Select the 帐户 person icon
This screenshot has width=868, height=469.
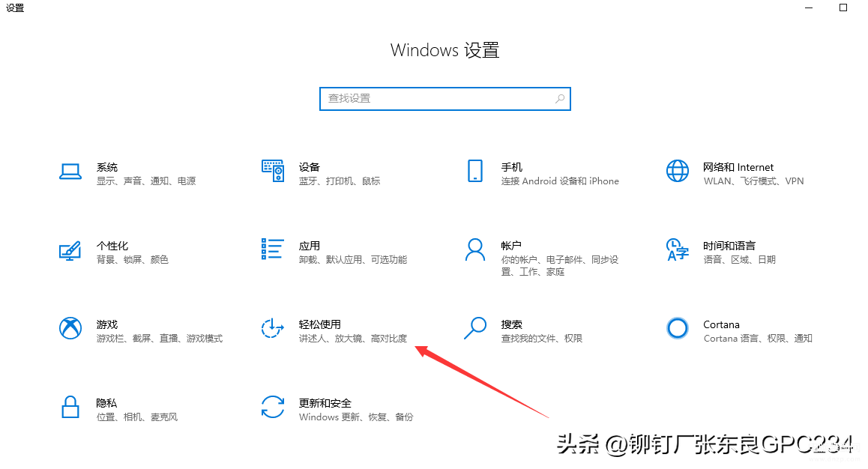coord(475,250)
